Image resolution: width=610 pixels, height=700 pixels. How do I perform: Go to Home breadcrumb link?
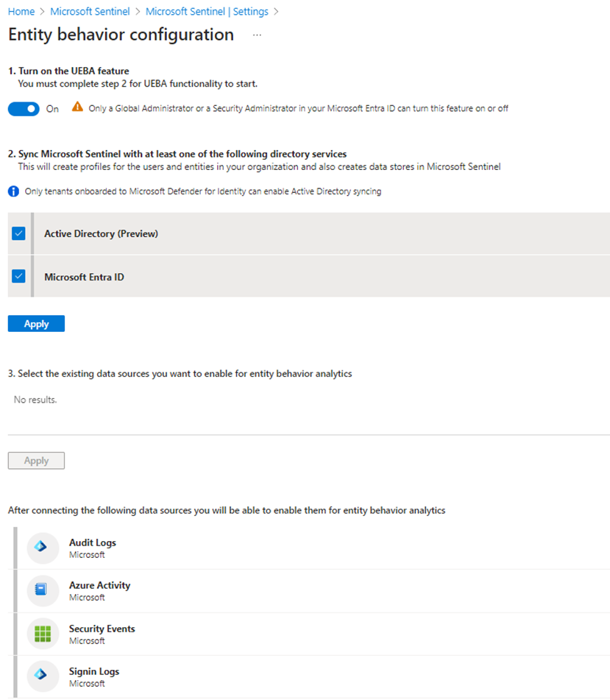pyautogui.click(x=21, y=12)
